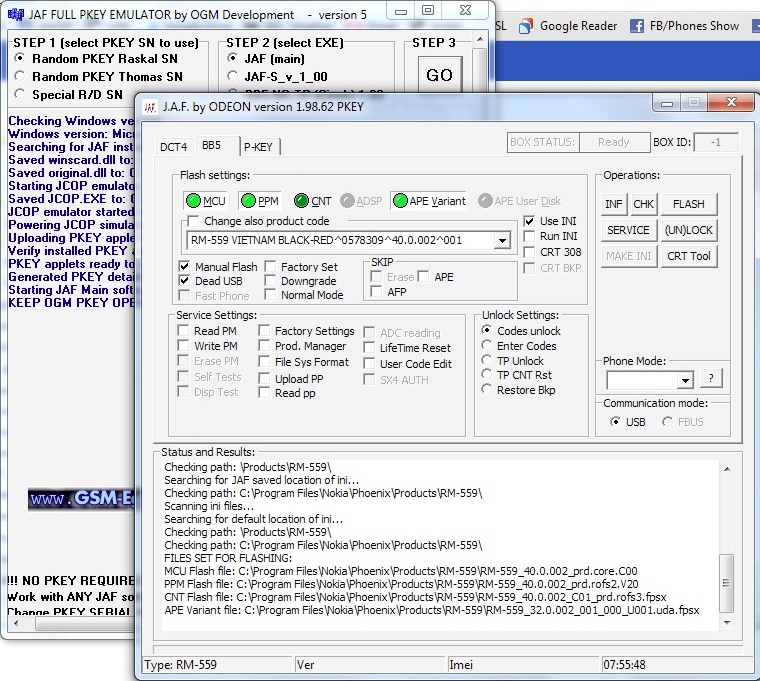Check the Prod. Manager option
Screen dimensions: 760x681
[264, 346]
